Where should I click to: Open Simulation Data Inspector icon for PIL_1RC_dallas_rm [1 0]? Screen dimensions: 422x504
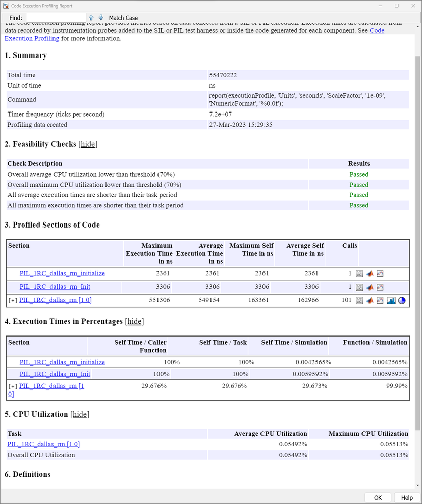click(x=380, y=301)
